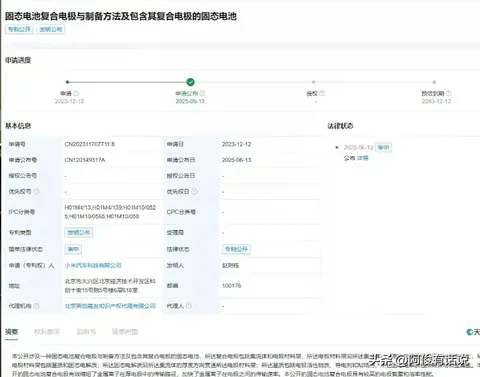Image resolution: width=480 pixels, height=377 pixels.
Task: Open the 说明书 tab
Action: pyautogui.click(x=86, y=332)
